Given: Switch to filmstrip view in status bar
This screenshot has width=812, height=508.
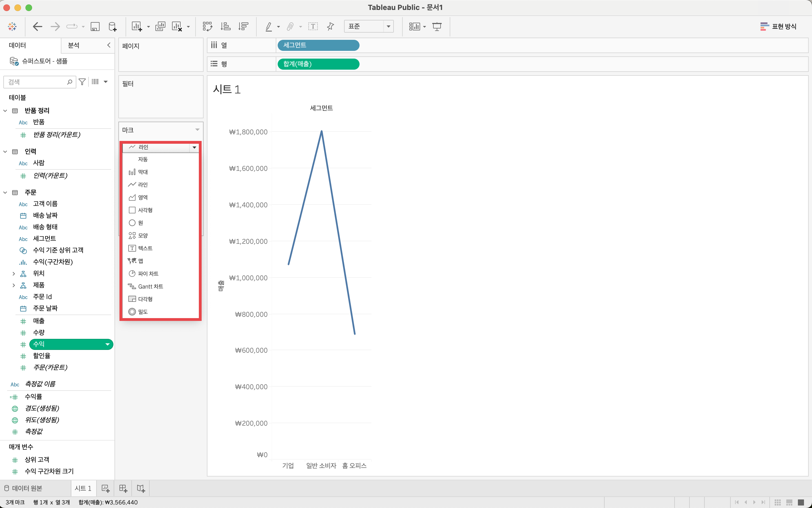Looking at the screenshot, I should click(789, 502).
